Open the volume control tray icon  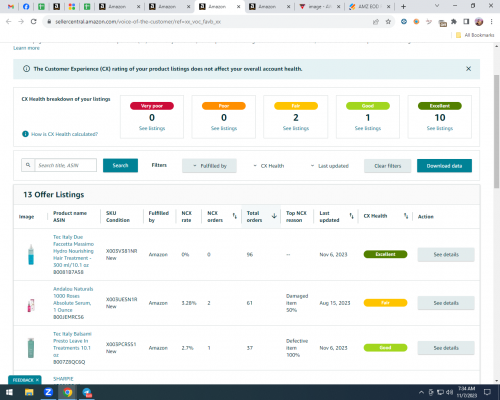tap(450, 392)
